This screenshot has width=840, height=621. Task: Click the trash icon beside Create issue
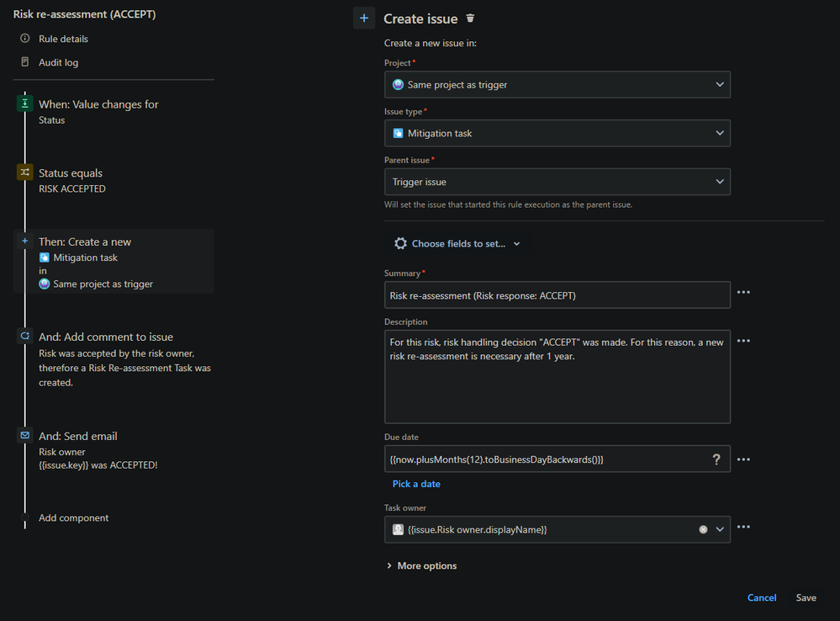tap(470, 19)
